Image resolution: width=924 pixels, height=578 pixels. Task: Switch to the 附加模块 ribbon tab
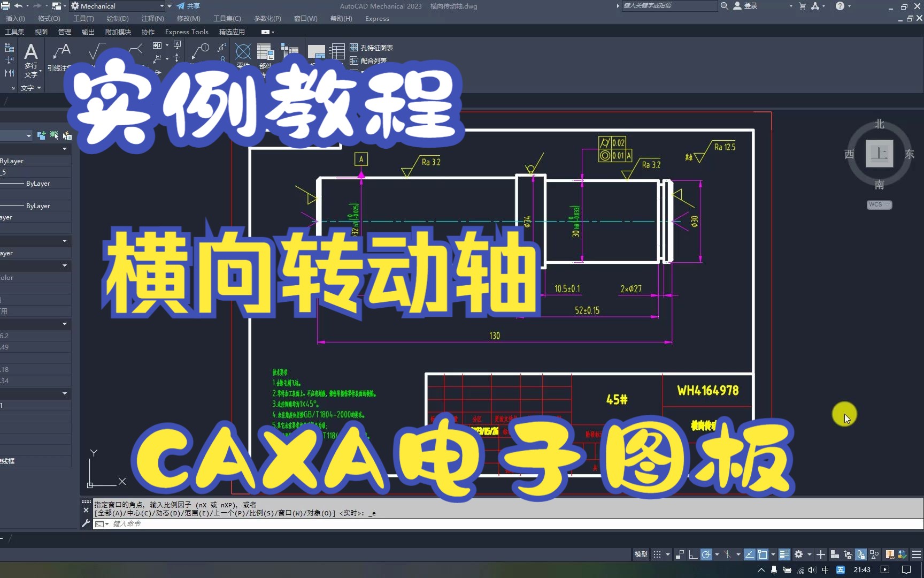[118, 32]
